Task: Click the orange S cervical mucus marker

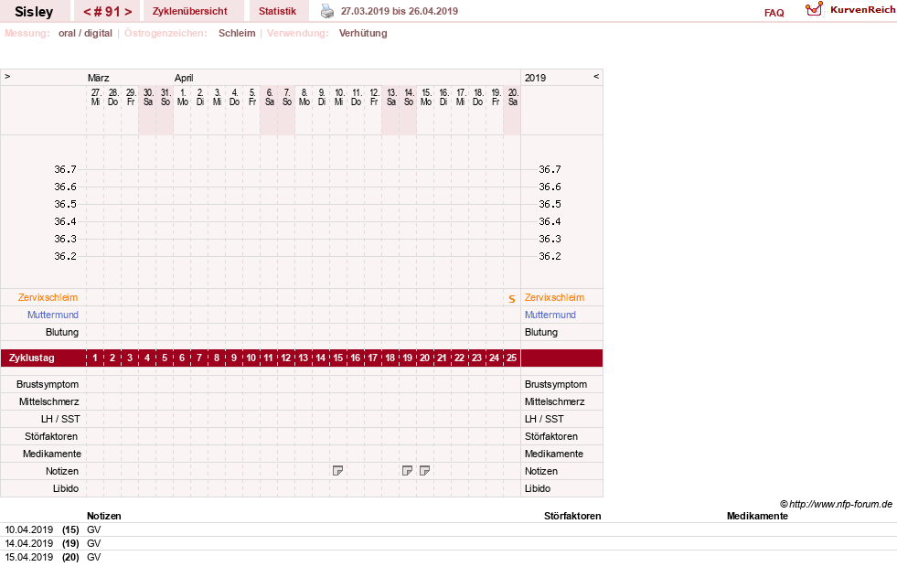Action: click(x=512, y=299)
